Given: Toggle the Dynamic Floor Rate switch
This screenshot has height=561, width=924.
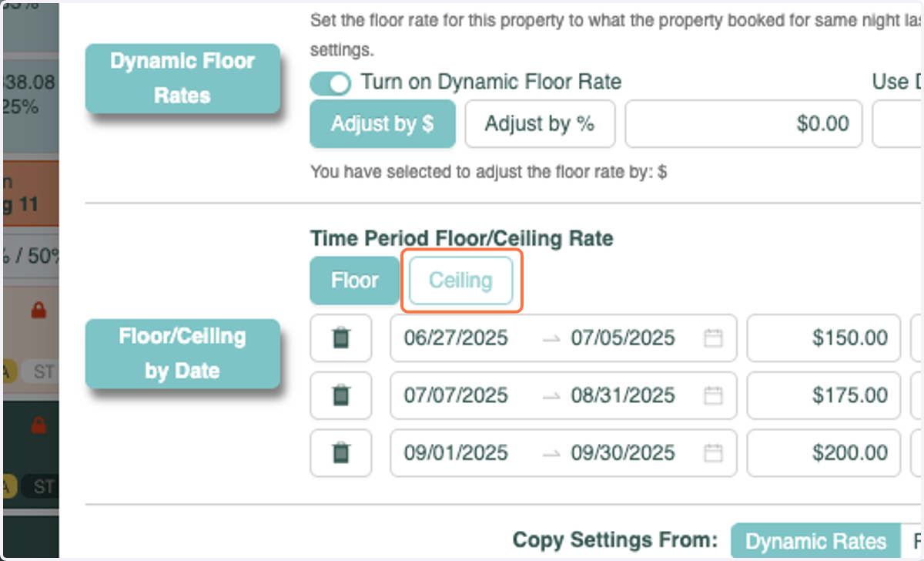Looking at the screenshot, I should pyautogui.click(x=330, y=82).
